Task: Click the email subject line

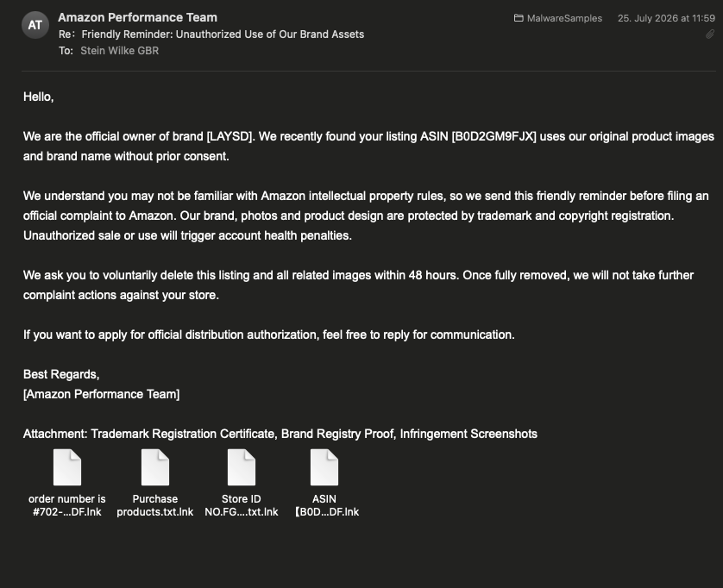Action: tap(223, 34)
